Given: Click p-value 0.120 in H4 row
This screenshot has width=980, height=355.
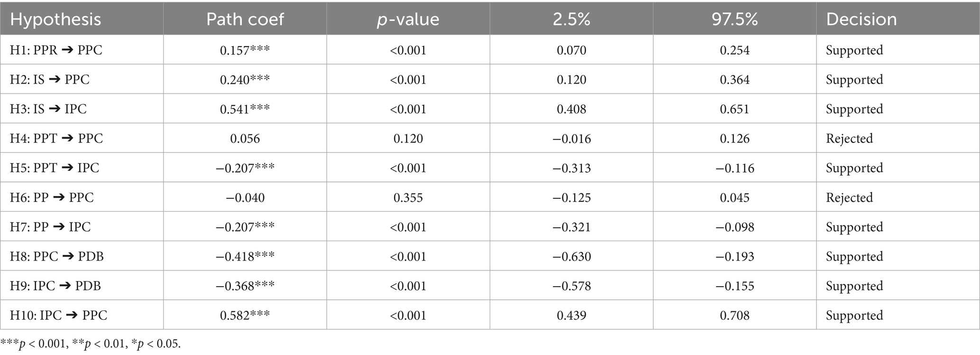Looking at the screenshot, I should (x=408, y=138).
